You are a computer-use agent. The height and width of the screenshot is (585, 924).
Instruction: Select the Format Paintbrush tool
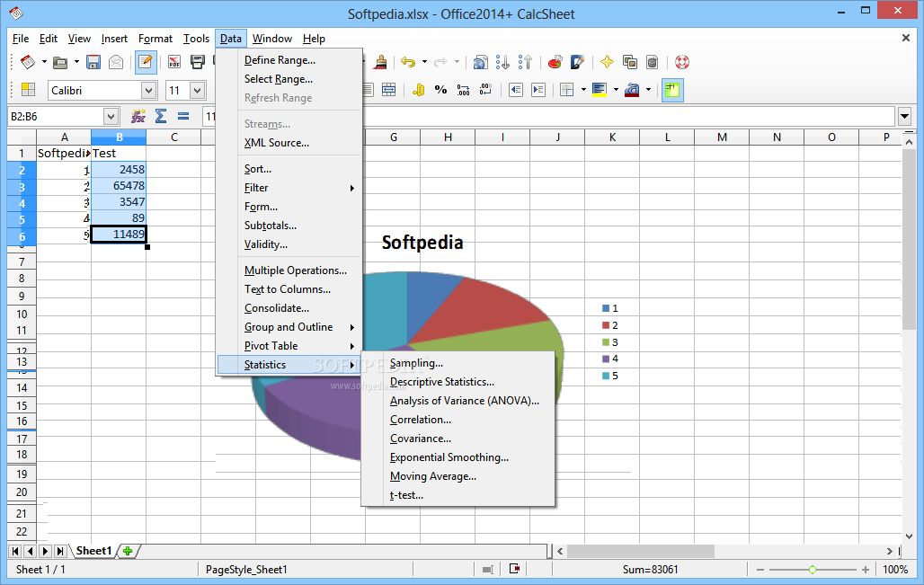pyautogui.click(x=381, y=62)
